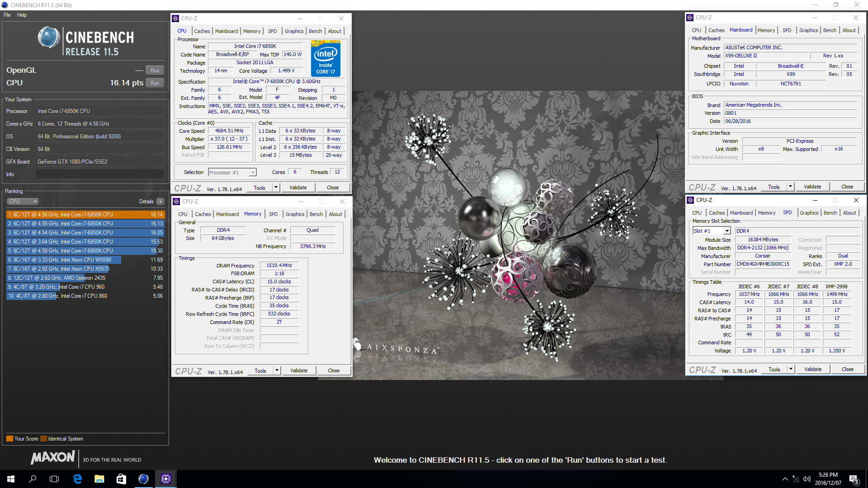Open Tools dropdown arrow in the CPU-Z window showing the Memory tab
This screenshot has height=488, width=868.
tap(277, 371)
